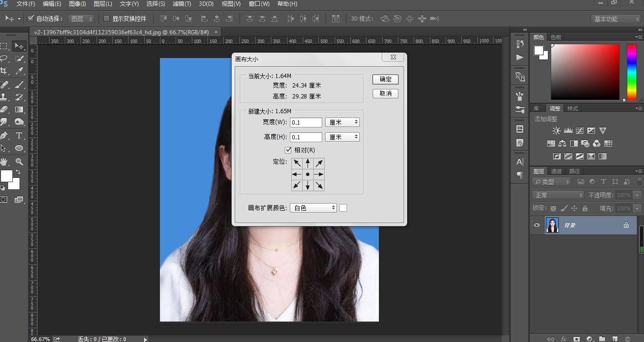Select the Eyedropper tool
The image size is (644, 342).
click(19, 71)
